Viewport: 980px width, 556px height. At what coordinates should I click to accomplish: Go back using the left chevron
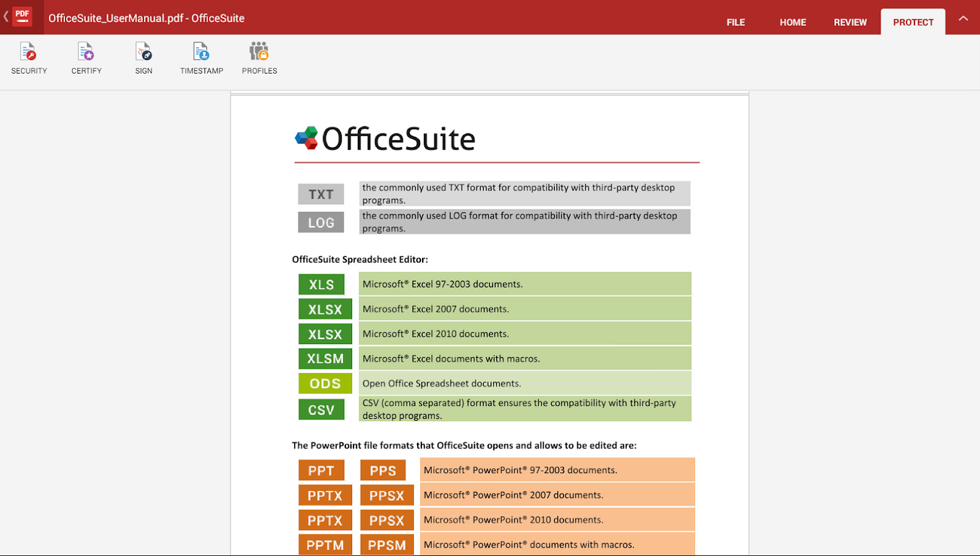6,17
